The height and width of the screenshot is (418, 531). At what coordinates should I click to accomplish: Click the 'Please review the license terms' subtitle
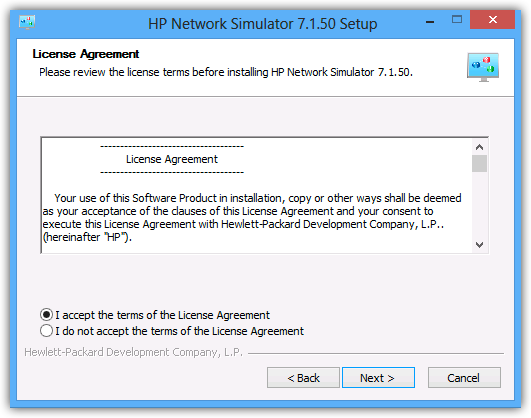tap(226, 72)
